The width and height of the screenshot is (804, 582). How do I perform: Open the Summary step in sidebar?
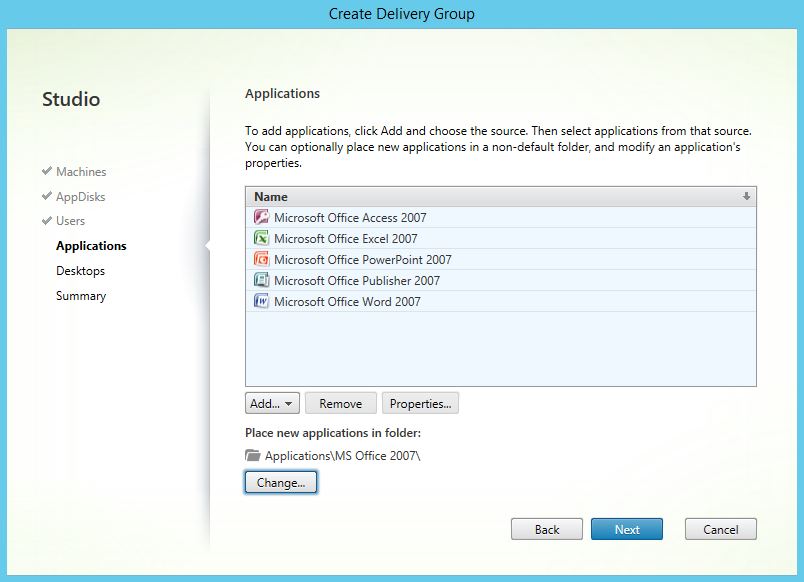click(81, 296)
